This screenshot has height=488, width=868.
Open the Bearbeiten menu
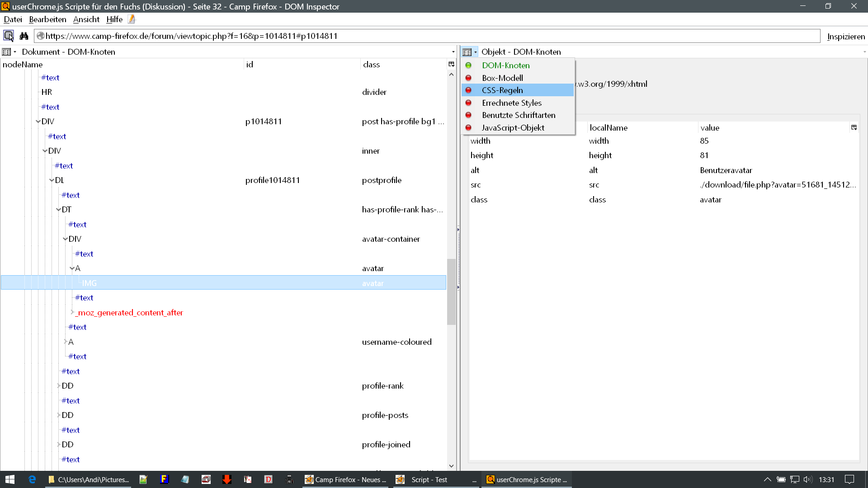tap(47, 19)
